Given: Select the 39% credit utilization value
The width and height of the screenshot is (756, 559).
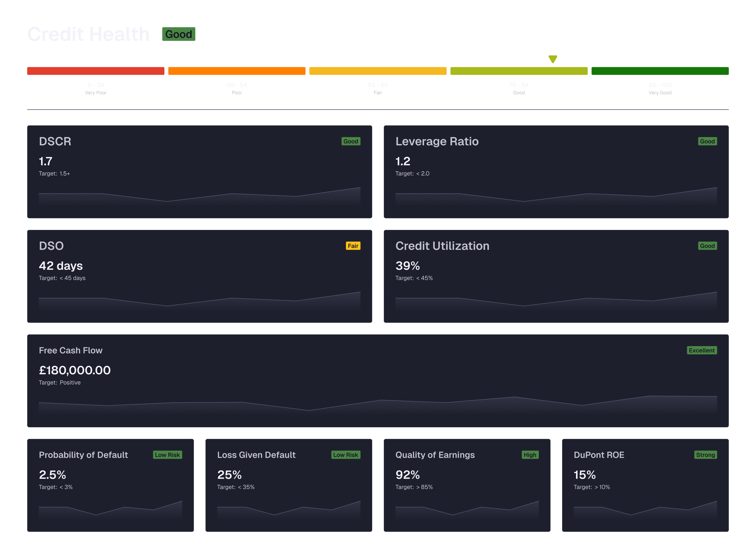Looking at the screenshot, I should point(408,266).
